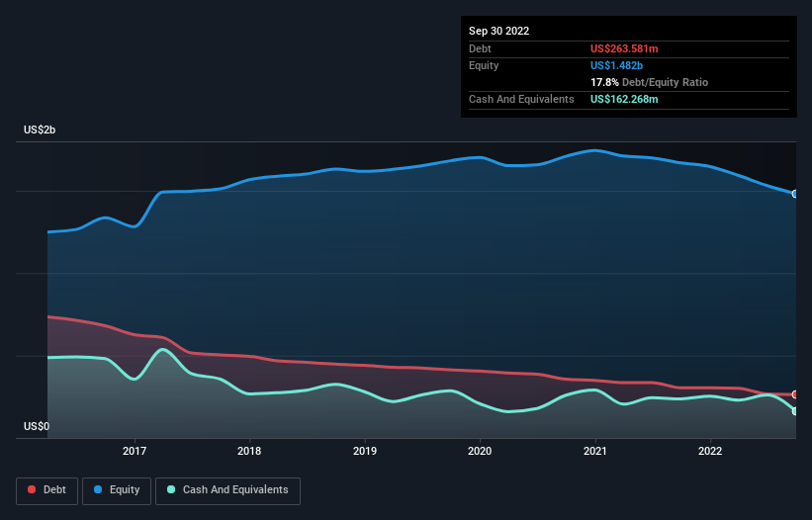Click the teal Cash And Equivalents legend dot
Screen dimensions: 812x520
coord(171,489)
